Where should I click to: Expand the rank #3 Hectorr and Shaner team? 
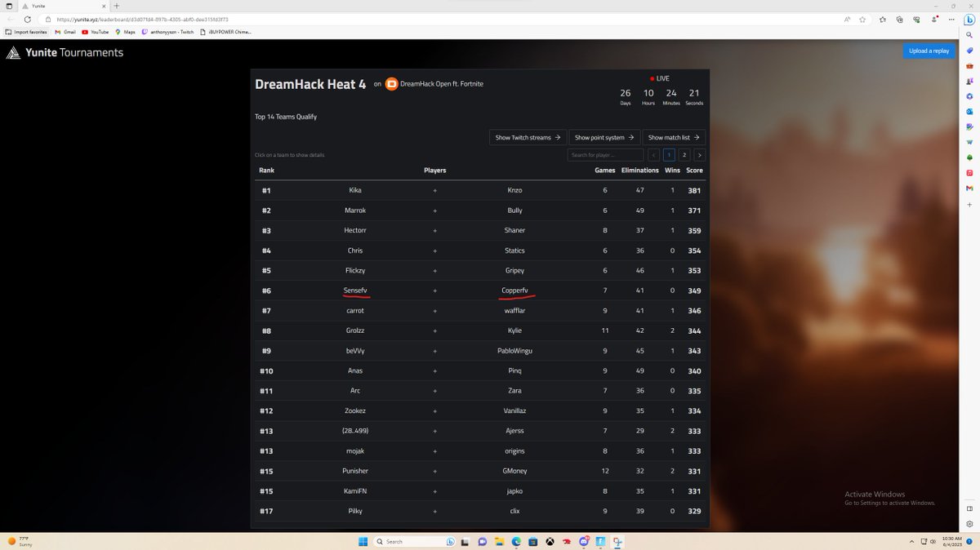click(x=480, y=230)
